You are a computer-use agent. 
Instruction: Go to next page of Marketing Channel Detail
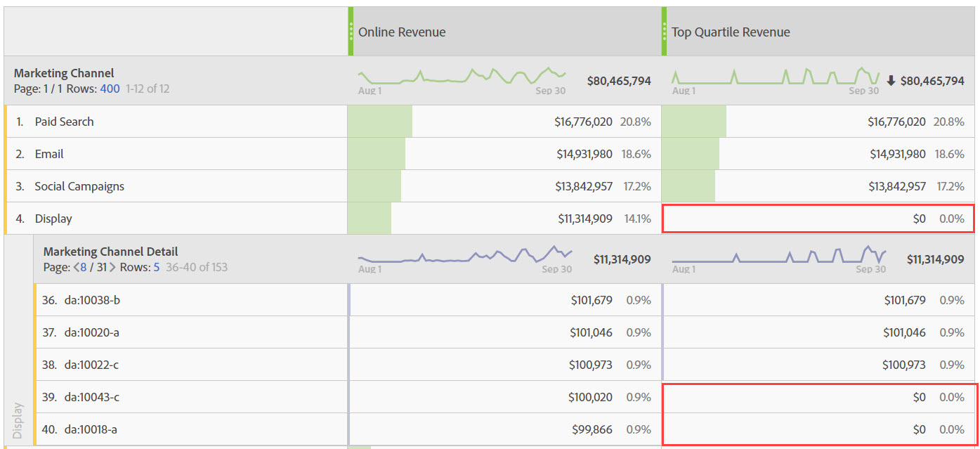(112, 267)
